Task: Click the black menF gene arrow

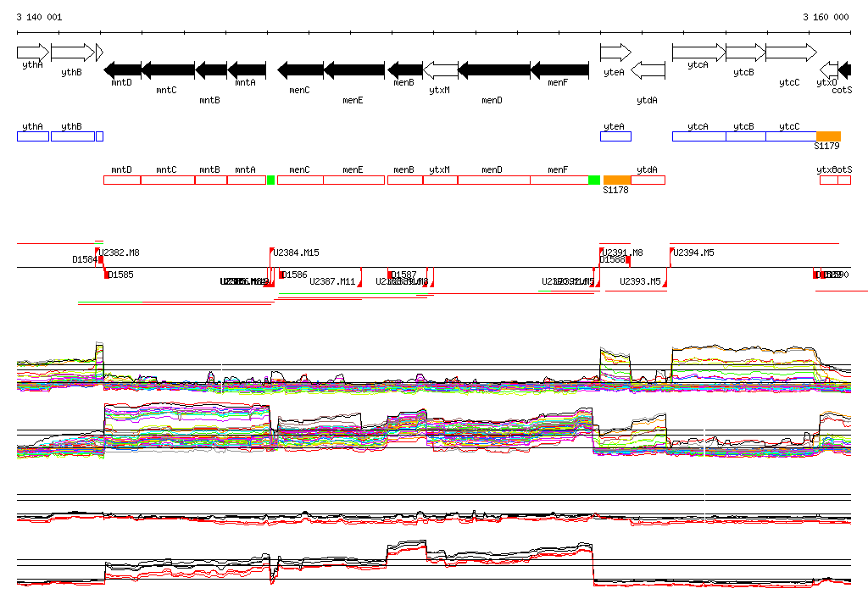Action: (x=559, y=70)
